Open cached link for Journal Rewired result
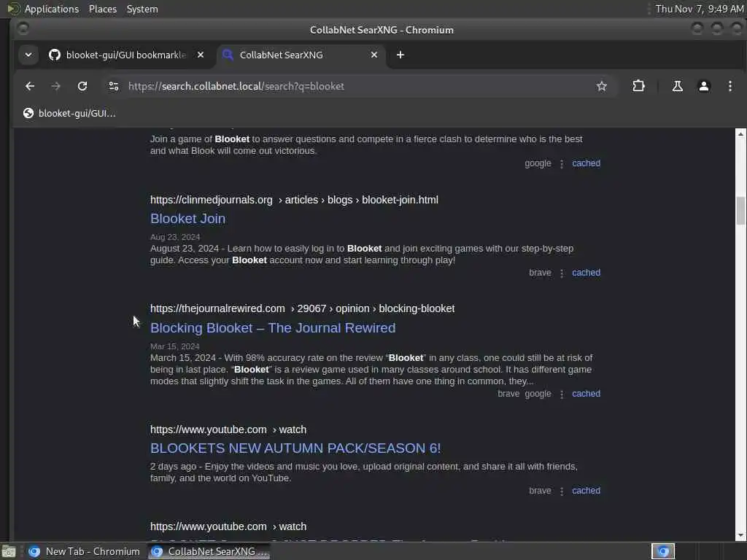 [586, 394]
